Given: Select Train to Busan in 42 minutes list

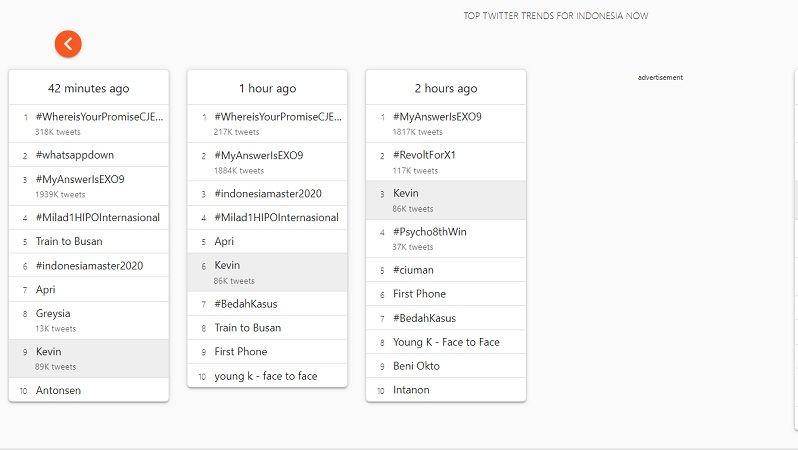Looking at the screenshot, I should [x=89, y=241].
